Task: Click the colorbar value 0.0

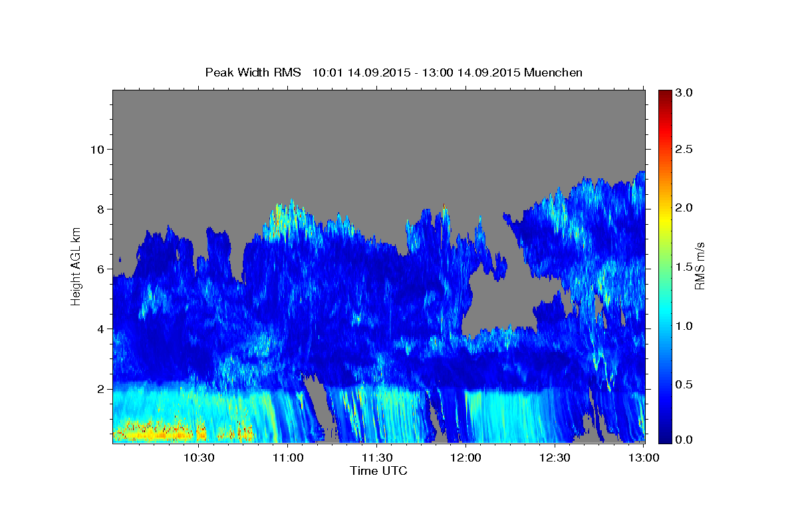Action: (x=685, y=440)
